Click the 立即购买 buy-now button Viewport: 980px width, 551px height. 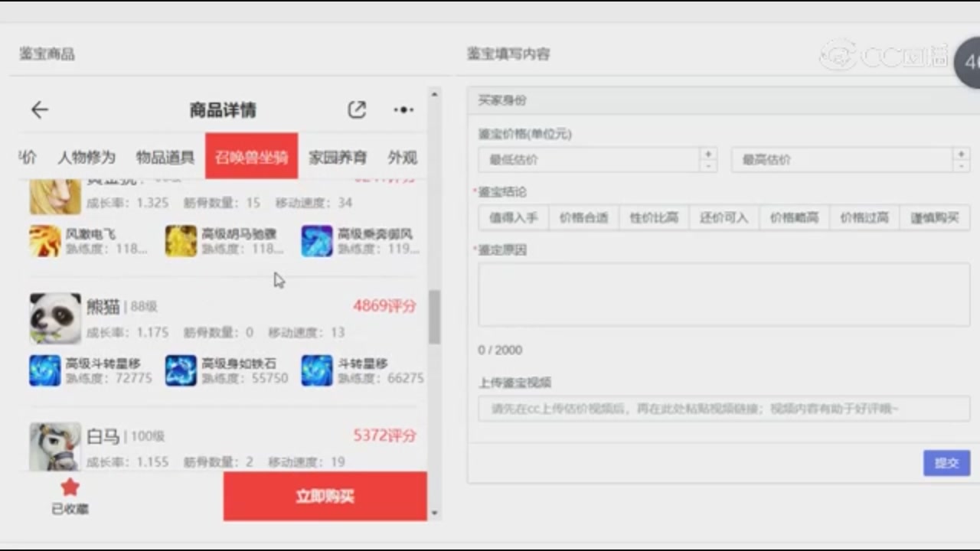(x=325, y=497)
